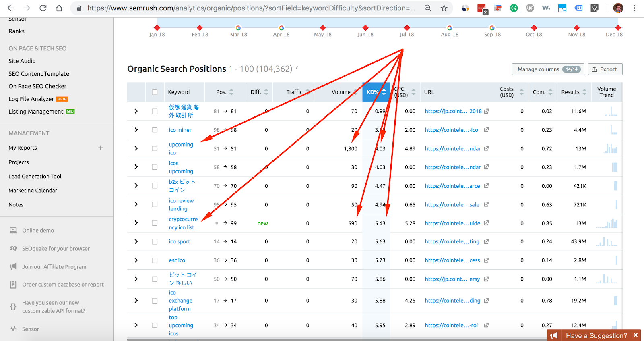This screenshot has height=341, width=644.
Task: Expand the 'esc ico' row details
Action: [136, 260]
